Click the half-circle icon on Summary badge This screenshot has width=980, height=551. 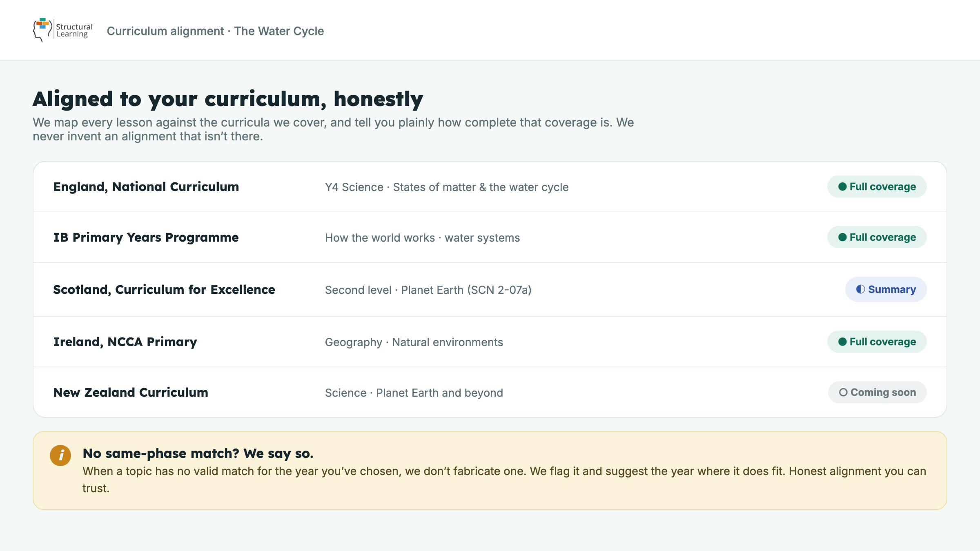(x=860, y=289)
